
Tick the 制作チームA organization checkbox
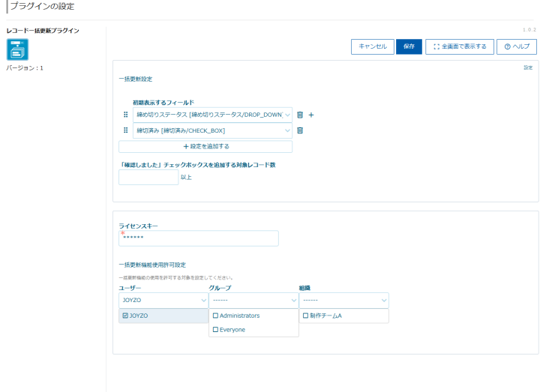pos(305,316)
